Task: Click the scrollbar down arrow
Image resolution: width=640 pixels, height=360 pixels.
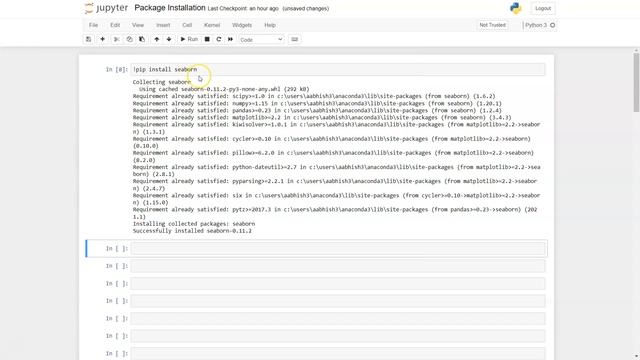Action: click(x=636, y=356)
